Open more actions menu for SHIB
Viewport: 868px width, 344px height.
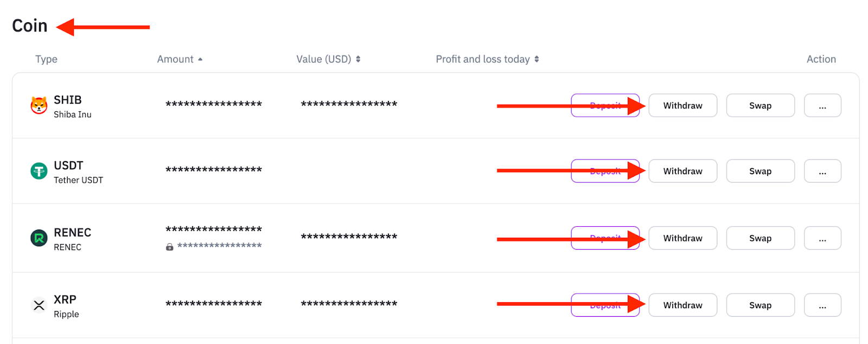click(x=822, y=105)
